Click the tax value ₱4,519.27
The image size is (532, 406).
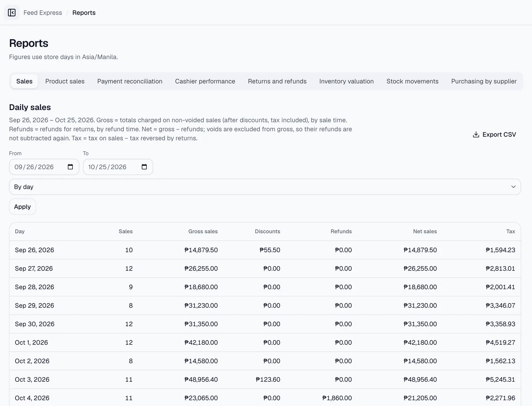(500, 342)
